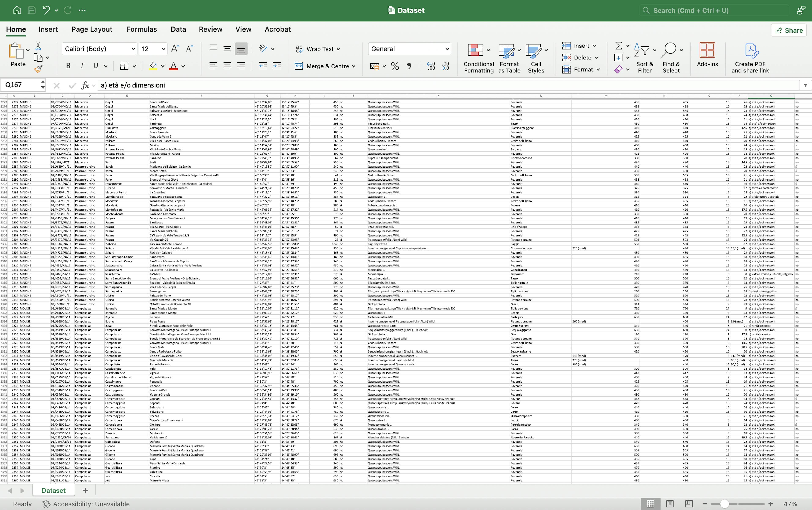Open the Formulas ribbon tab

(141, 29)
